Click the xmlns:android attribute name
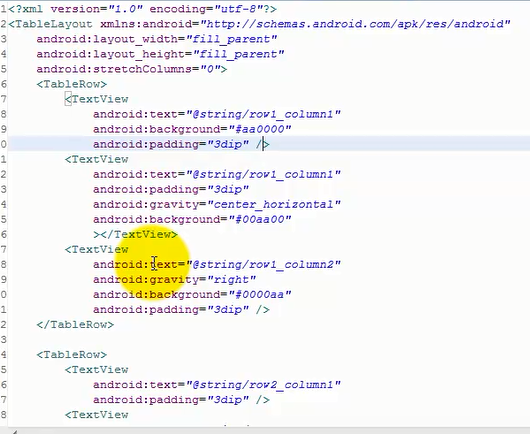The height and width of the screenshot is (434, 530). point(146,24)
